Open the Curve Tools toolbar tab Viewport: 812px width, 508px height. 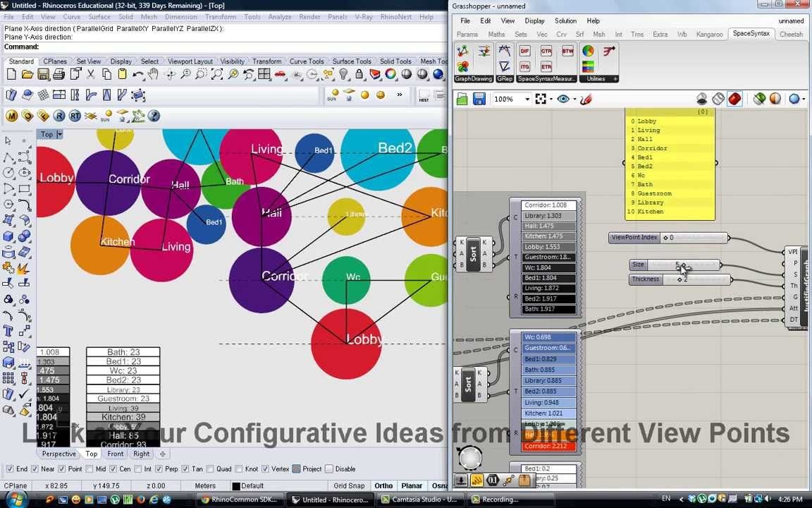(x=307, y=61)
